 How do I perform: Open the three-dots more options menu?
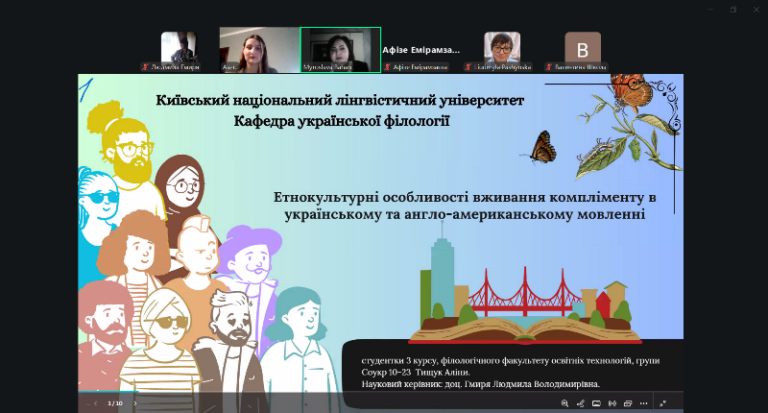coord(644,403)
